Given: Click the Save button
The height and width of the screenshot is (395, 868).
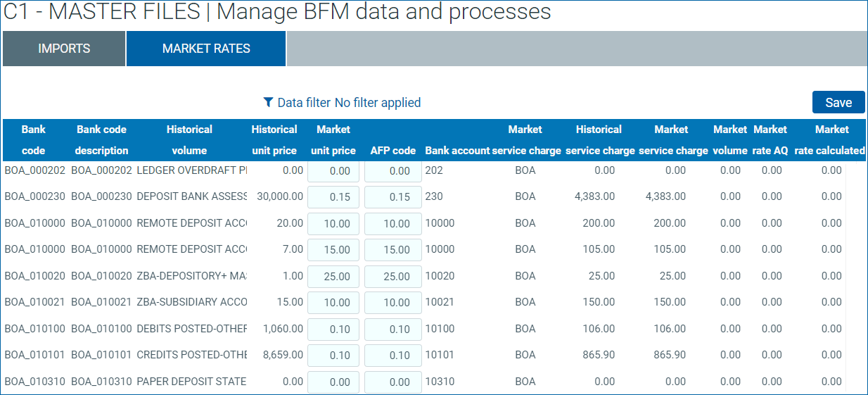Looking at the screenshot, I should click(x=838, y=102).
